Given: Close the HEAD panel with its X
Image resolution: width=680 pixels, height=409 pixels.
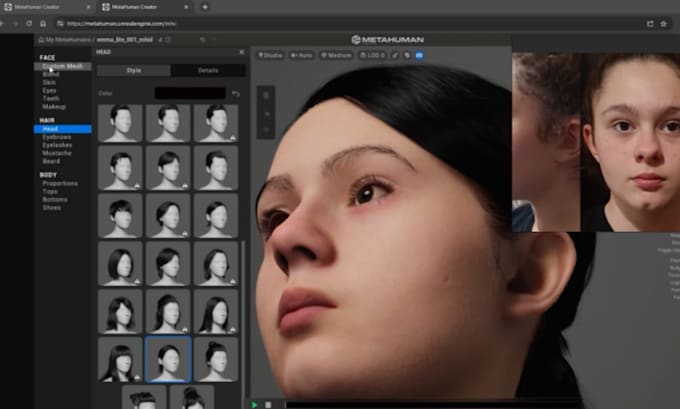Looking at the screenshot, I should click(x=242, y=52).
